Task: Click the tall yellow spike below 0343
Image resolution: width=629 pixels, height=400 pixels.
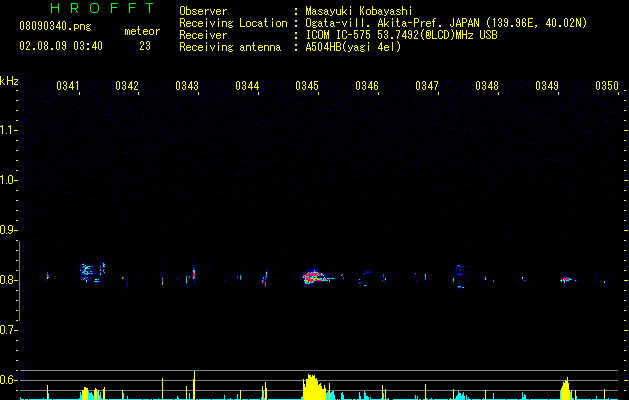Action: (195, 385)
